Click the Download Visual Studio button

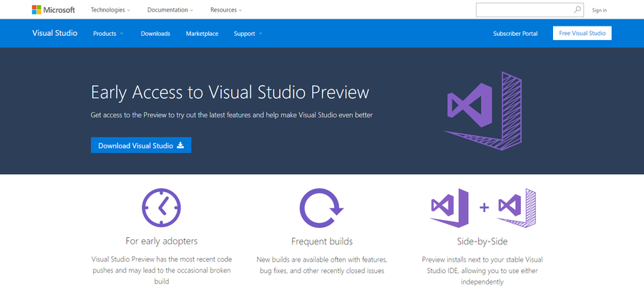pyautogui.click(x=141, y=145)
